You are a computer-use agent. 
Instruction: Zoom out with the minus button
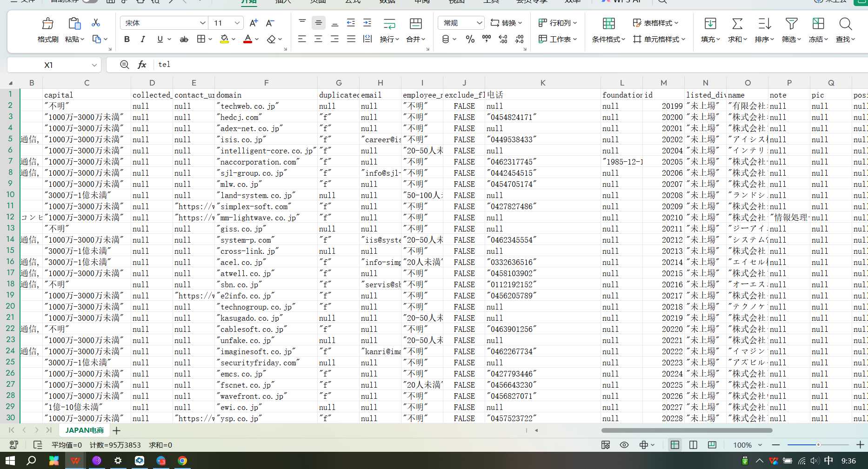pos(775,445)
